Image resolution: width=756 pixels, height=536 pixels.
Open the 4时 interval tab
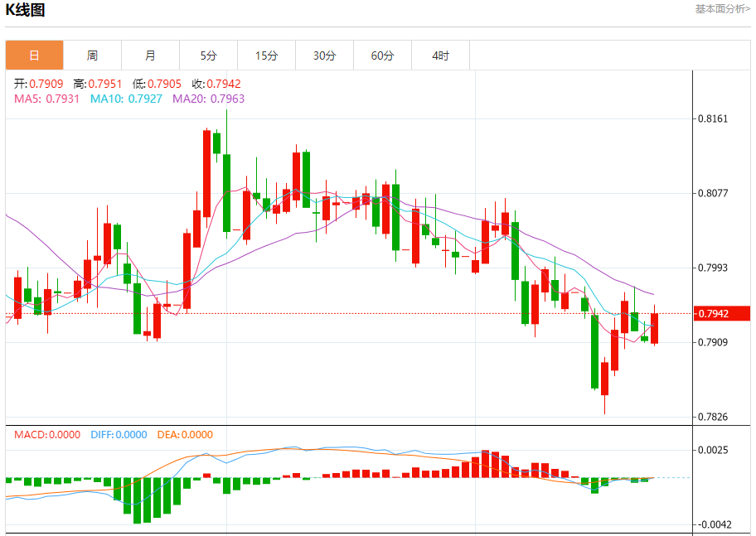point(441,56)
